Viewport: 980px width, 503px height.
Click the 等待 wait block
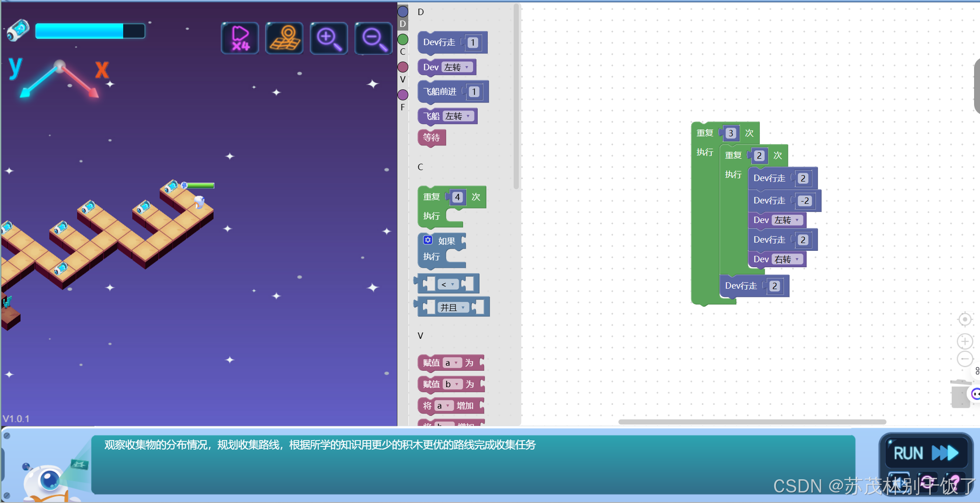[x=432, y=138]
